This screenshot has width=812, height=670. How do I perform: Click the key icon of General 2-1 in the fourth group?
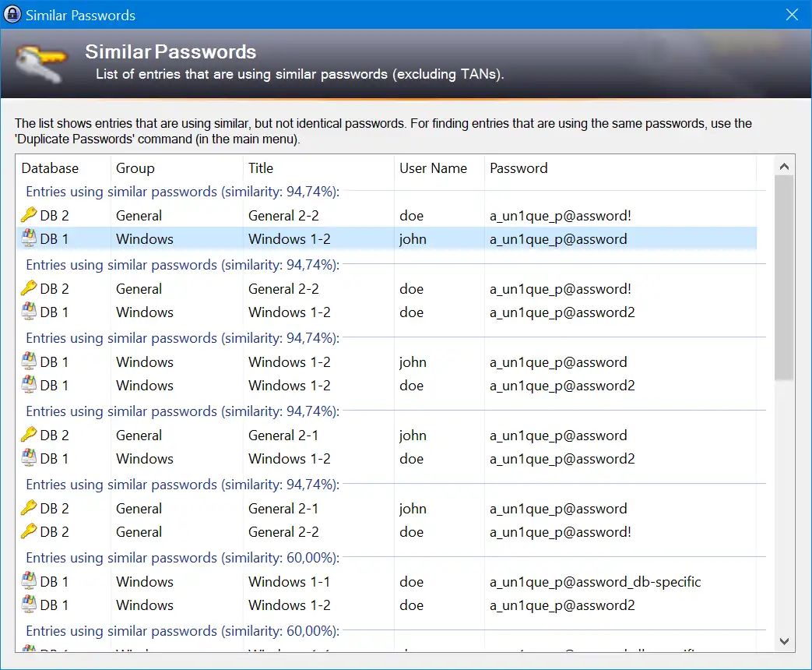coord(29,435)
